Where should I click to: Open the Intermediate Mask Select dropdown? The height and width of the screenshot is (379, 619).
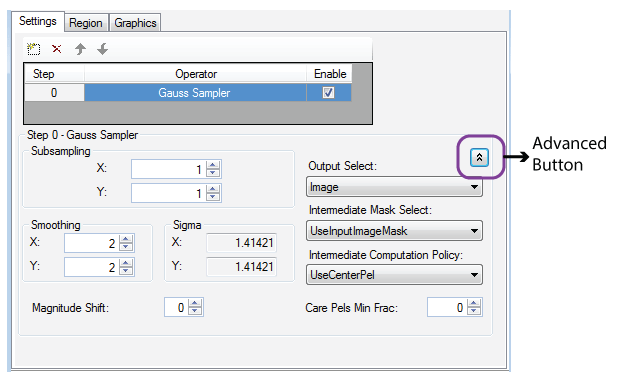(x=394, y=231)
